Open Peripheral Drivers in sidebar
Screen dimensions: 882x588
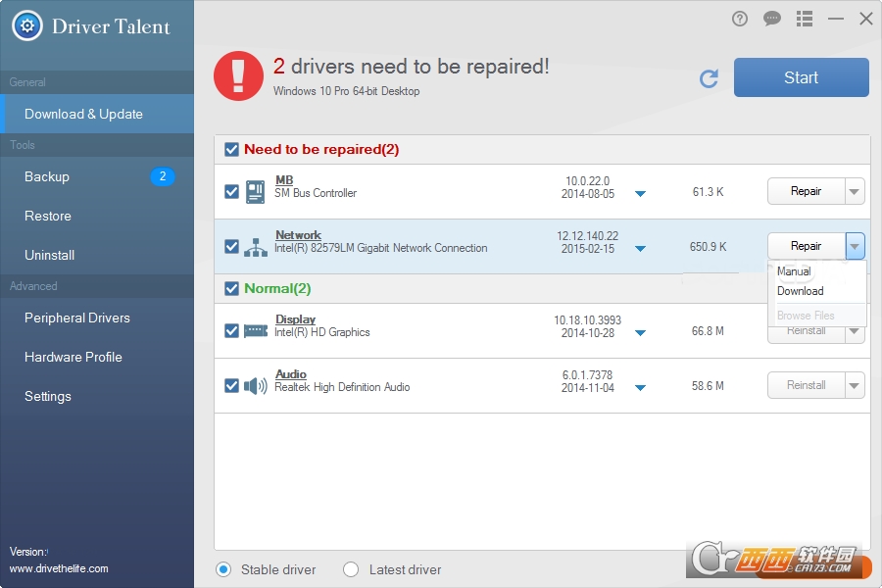pos(97,318)
